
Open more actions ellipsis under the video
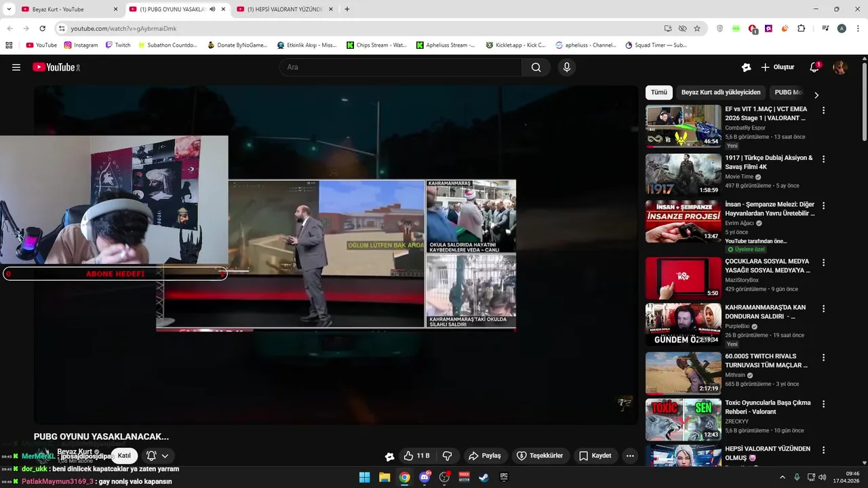630,455
